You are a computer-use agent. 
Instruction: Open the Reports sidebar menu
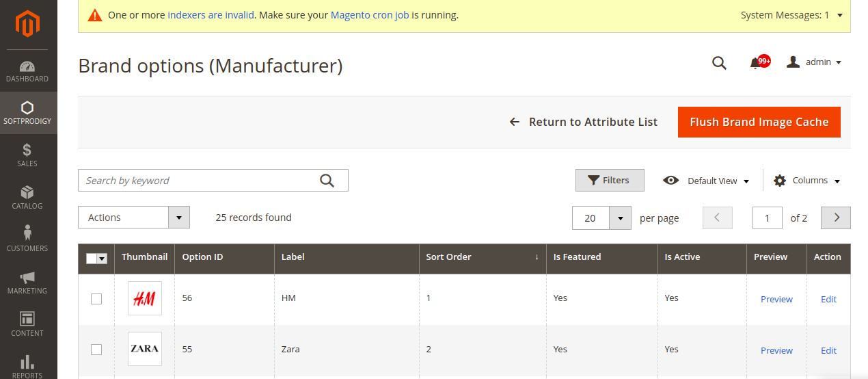coord(28,365)
